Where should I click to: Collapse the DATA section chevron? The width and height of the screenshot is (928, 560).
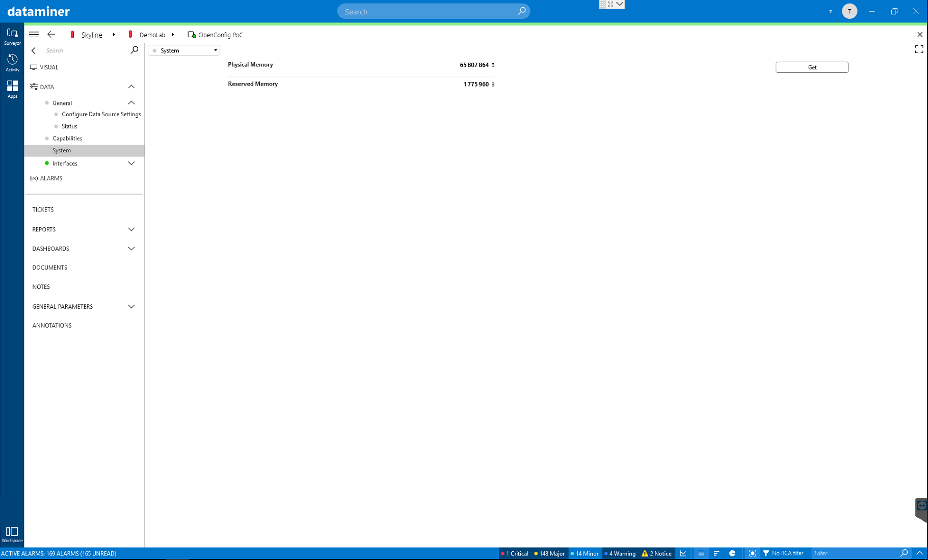(131, 87)
